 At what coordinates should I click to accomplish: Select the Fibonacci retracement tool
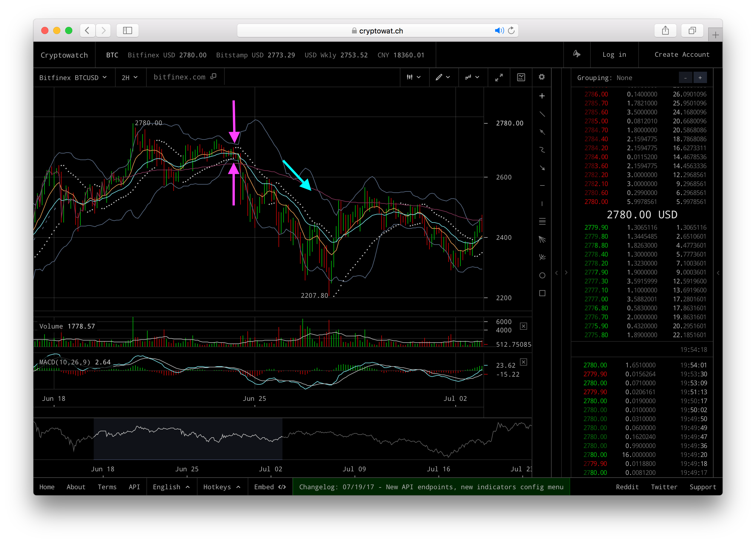(542, 221)
